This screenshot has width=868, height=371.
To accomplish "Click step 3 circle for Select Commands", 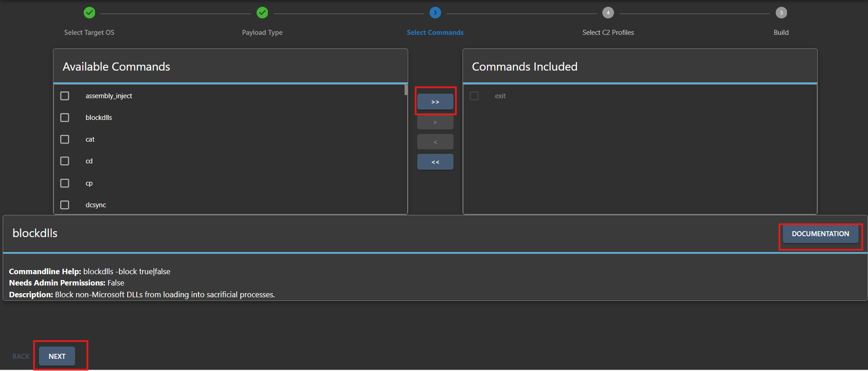I will click(435, 13).
